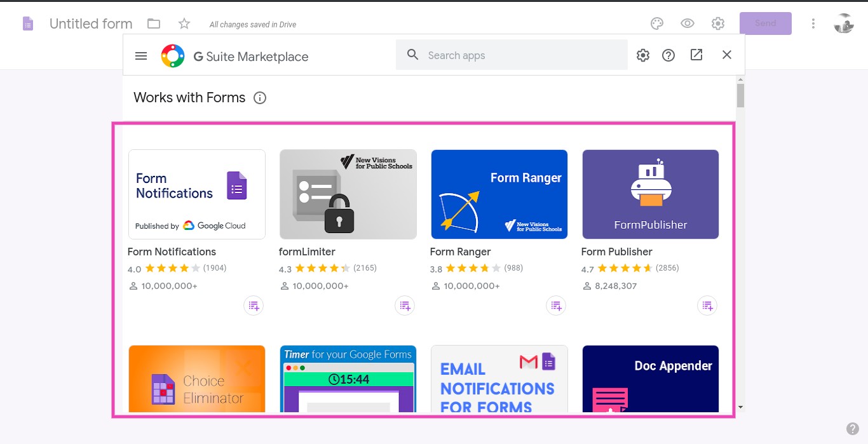Preview the form with eye icon
This screenshot has height=444, width=868.
pyautogui.click(x=688, y=24)
